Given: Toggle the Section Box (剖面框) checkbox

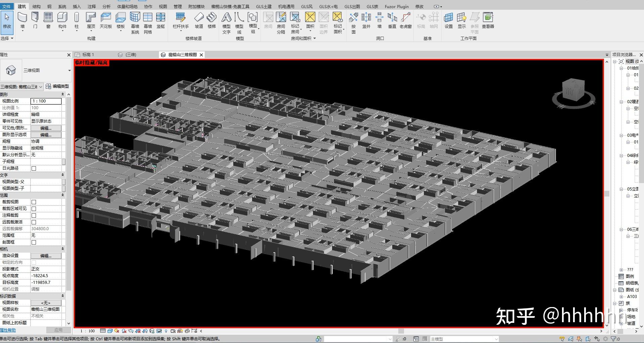Looking at the screenshot, I should (x=34, y=242).
